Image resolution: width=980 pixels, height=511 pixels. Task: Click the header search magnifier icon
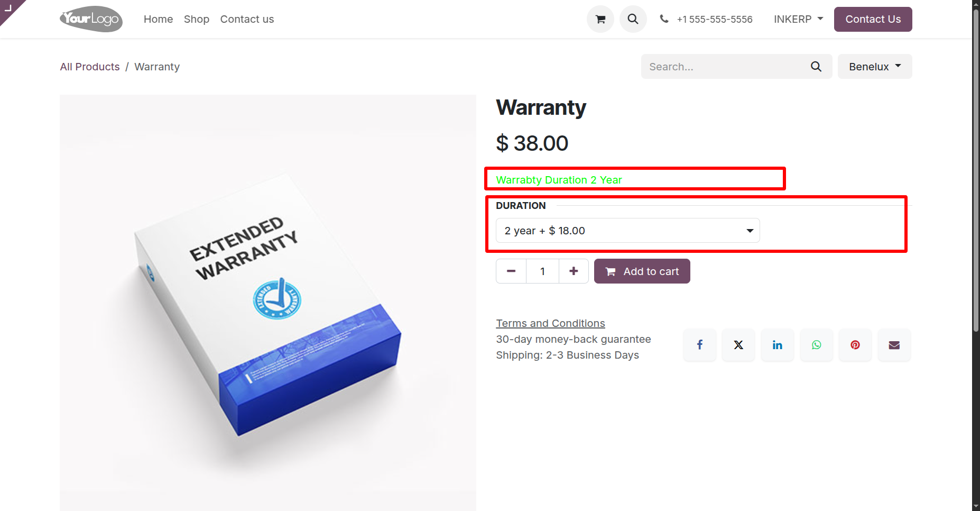click(x=633, y=19)
